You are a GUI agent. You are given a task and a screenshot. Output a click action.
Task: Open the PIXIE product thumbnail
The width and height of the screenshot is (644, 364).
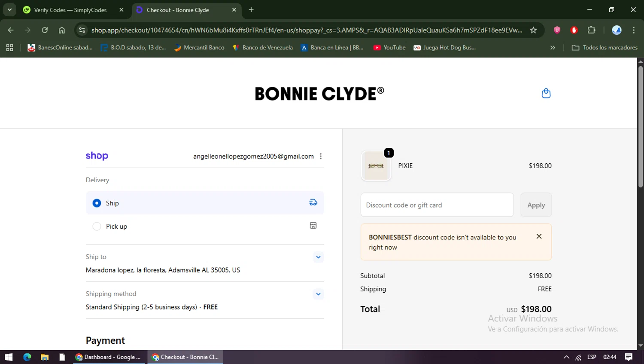(376, 166)
